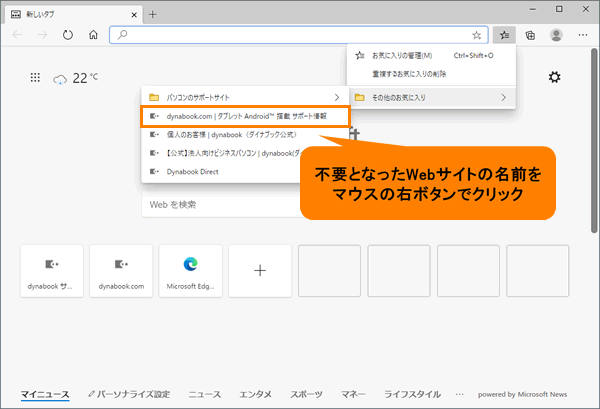
Task: Open the Microsoft Edg... quick link tile
Action: (191, 271)
